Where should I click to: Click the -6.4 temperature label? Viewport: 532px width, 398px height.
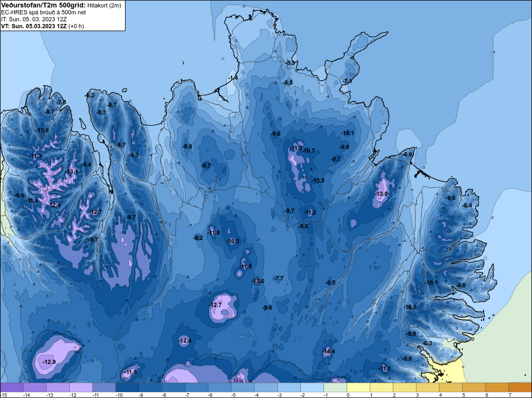(x=467, y=205)
